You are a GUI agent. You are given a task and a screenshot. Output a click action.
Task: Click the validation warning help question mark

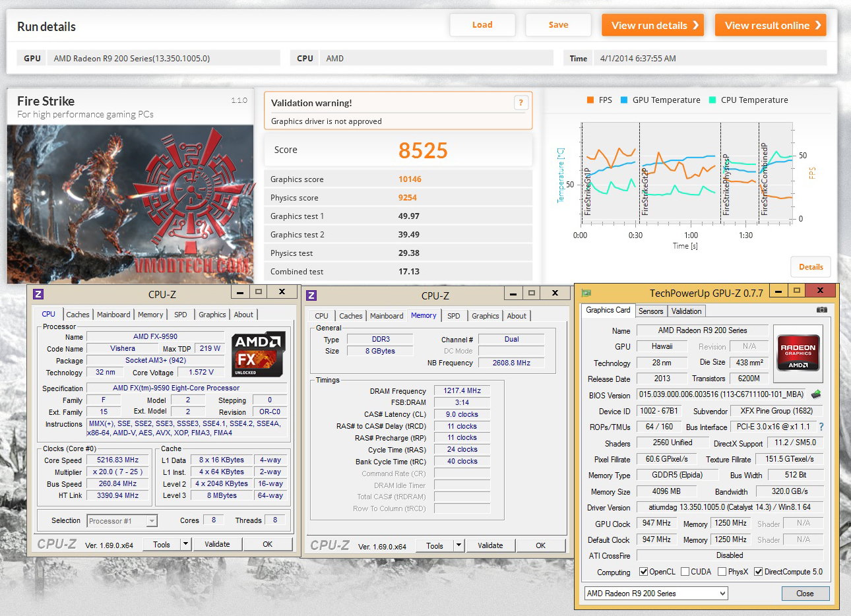[x=520, y=102]
